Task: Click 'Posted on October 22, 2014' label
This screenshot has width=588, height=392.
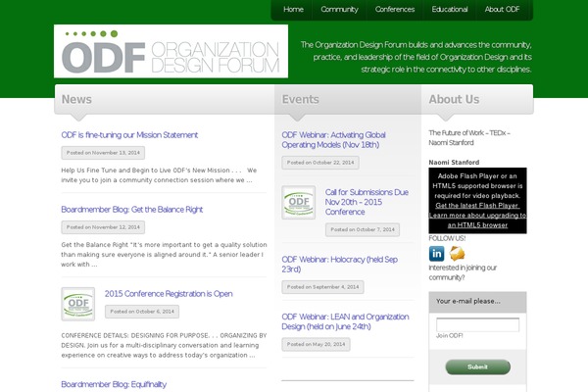Action: pyautogui.click(x=320, y=163)
